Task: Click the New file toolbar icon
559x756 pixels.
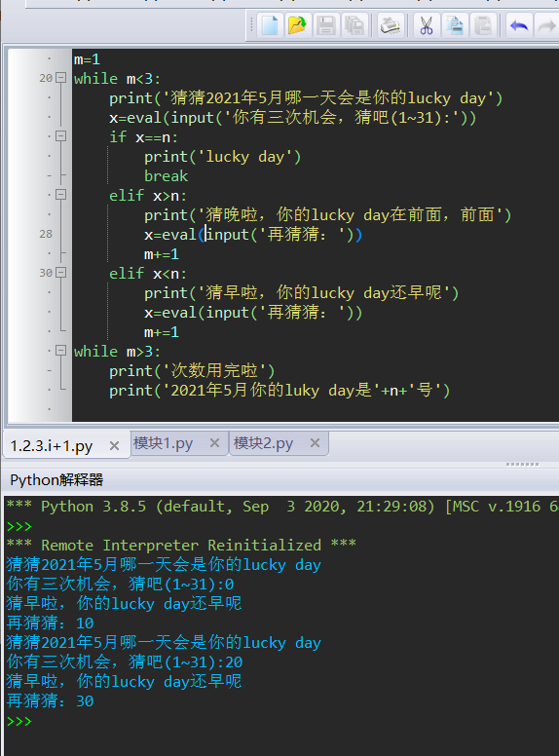Action: coord(270,25)
